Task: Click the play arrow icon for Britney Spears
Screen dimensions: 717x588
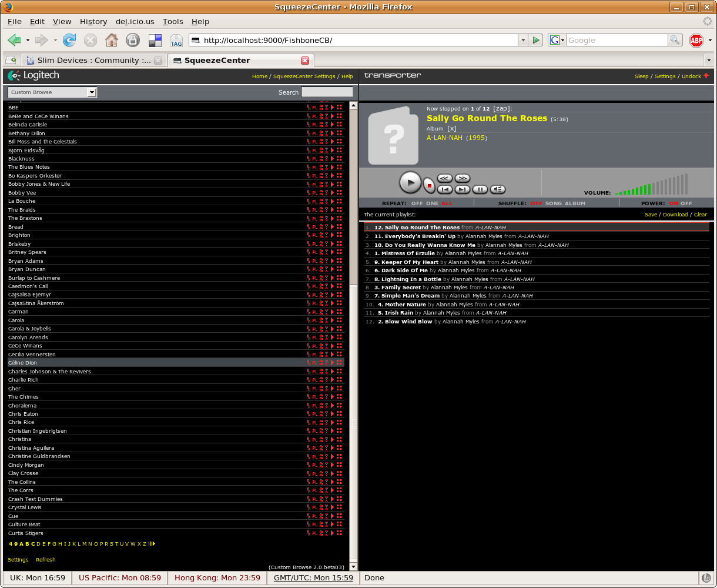Action: pos(332,252)
